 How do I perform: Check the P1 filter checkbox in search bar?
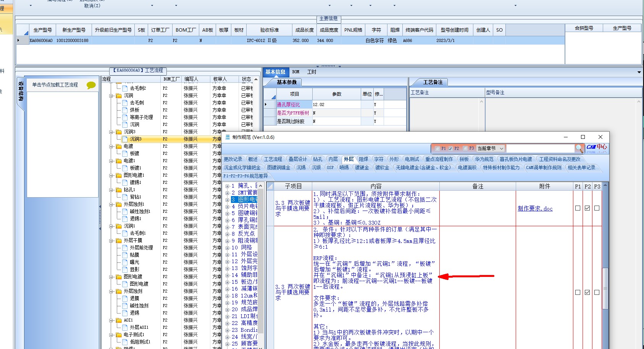(x=437, y=148)
